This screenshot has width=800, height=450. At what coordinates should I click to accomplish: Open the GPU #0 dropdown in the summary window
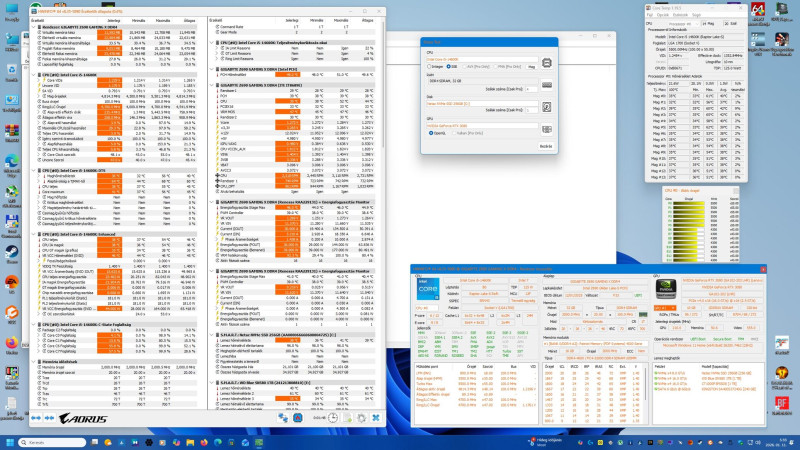pos(665,308)
